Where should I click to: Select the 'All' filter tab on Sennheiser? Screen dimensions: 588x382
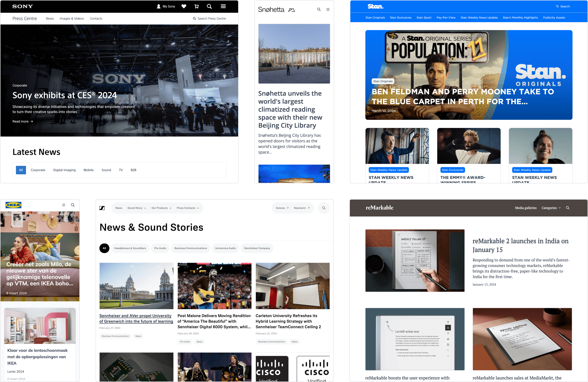pos(104,248)
